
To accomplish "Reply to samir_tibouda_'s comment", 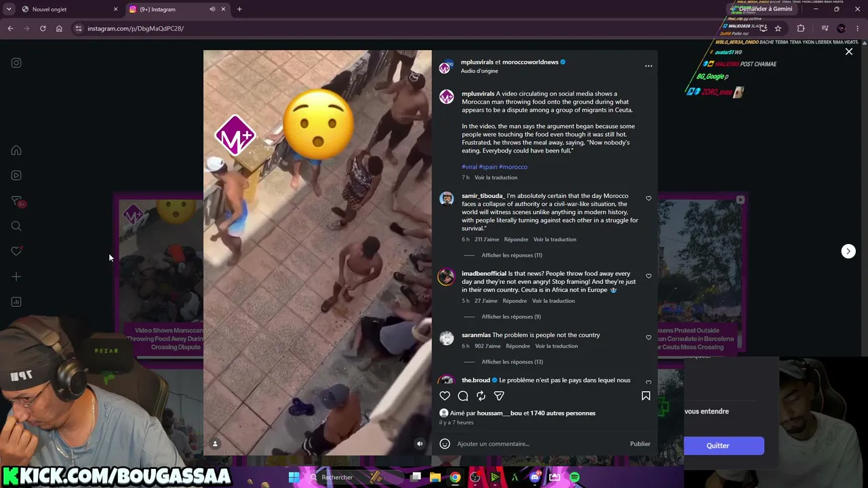I will (516, 239).
